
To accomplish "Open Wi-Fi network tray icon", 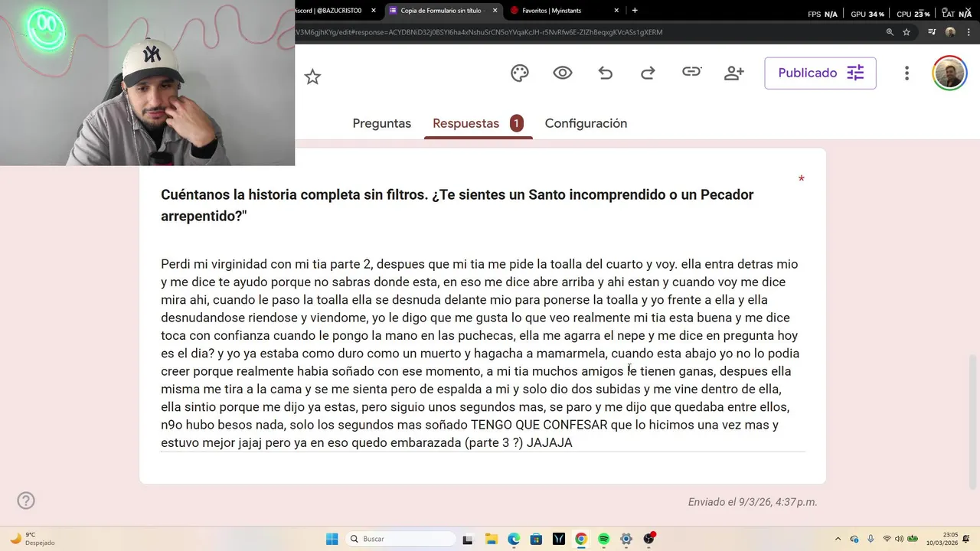I will [887, 539].
